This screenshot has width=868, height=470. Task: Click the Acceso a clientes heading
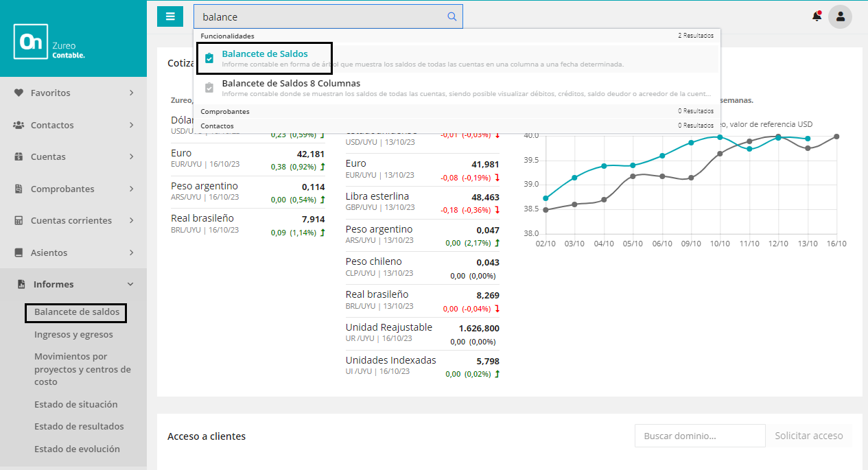(207, 436)
